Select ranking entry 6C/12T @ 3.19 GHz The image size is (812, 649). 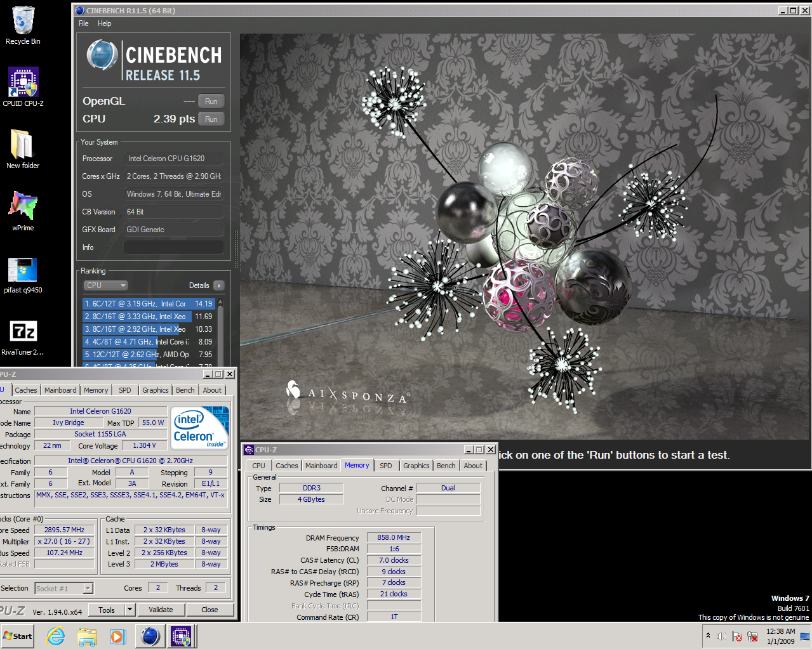(x=149, y=304)
